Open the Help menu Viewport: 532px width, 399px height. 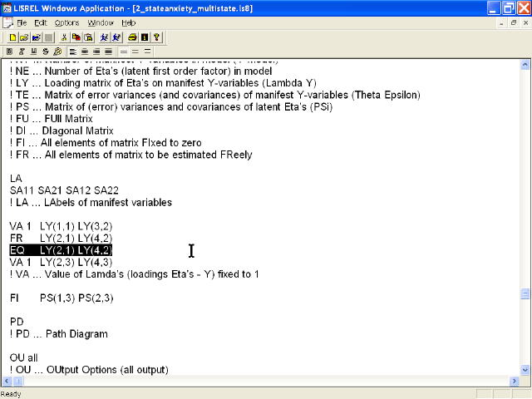(128, 22)
